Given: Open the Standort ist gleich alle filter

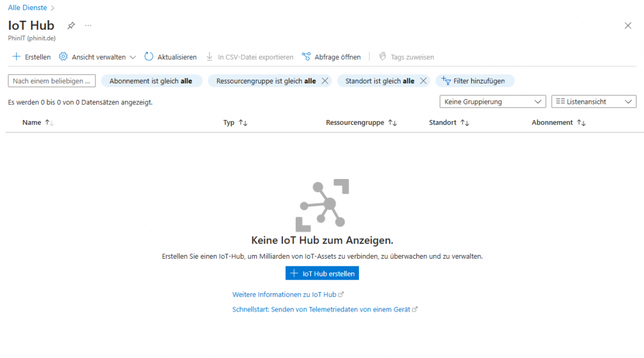Looking at the screenshot, I should click(x=379, y=81).
